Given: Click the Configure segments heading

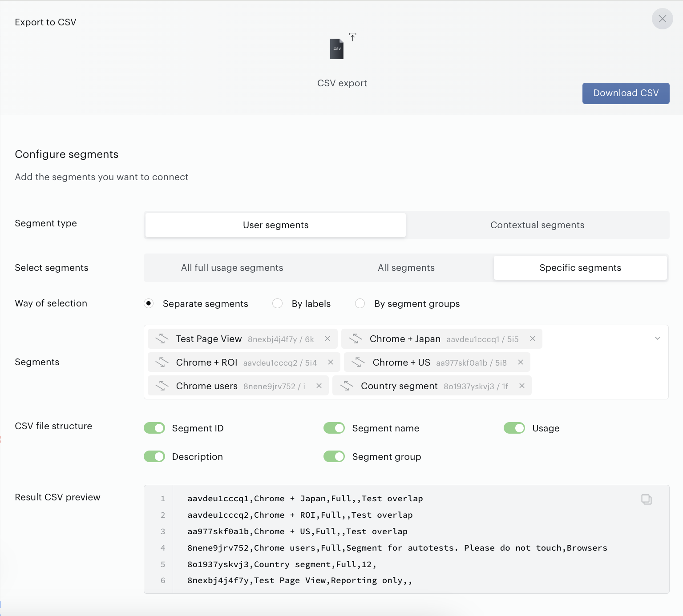Looking at the screenshot, I should tap(67, 154).
